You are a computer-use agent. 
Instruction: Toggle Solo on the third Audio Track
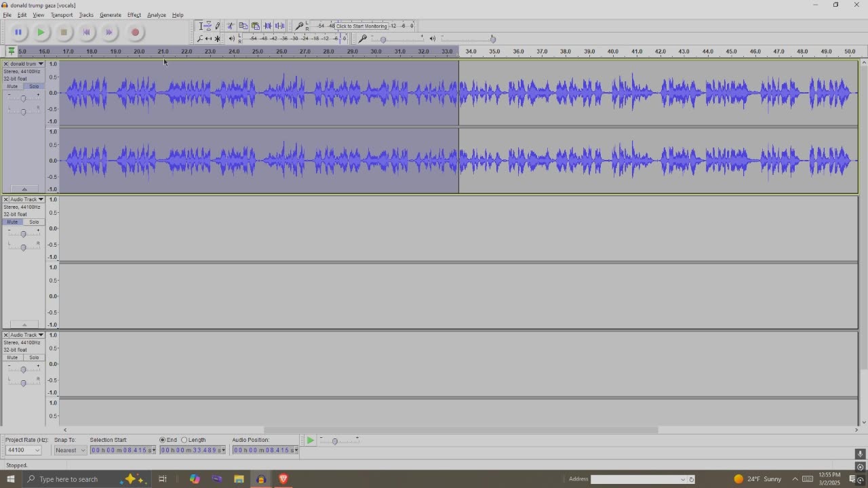click(x=33, y=357)
